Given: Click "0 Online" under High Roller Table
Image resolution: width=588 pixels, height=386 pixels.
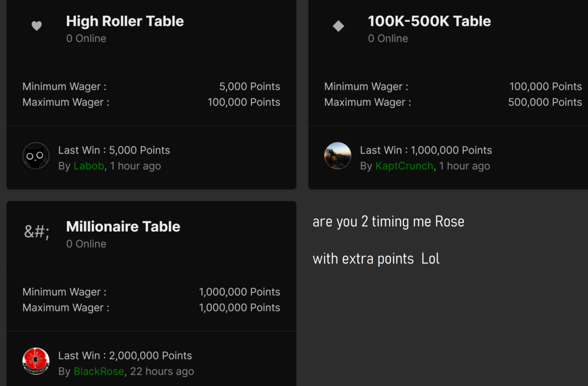Looking at the screenshot, I should click(x=86, y=38).
